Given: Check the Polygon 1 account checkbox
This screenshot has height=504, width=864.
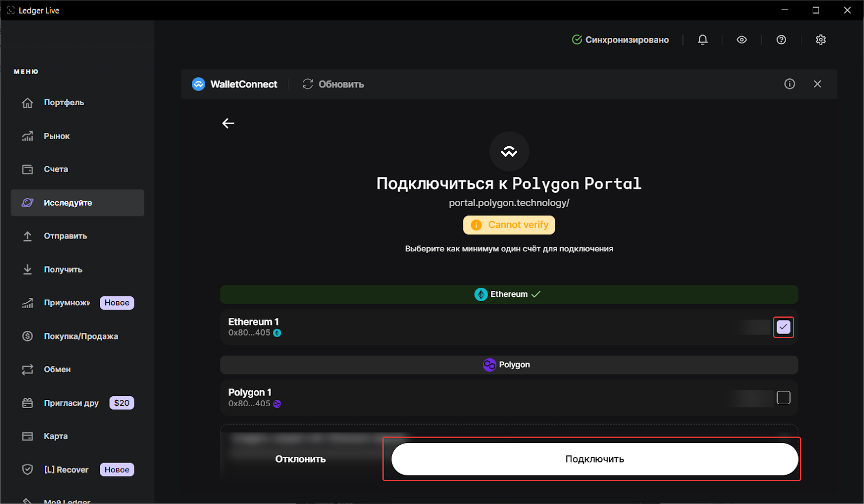Looking at the screenshot, I should coord(784,398).
